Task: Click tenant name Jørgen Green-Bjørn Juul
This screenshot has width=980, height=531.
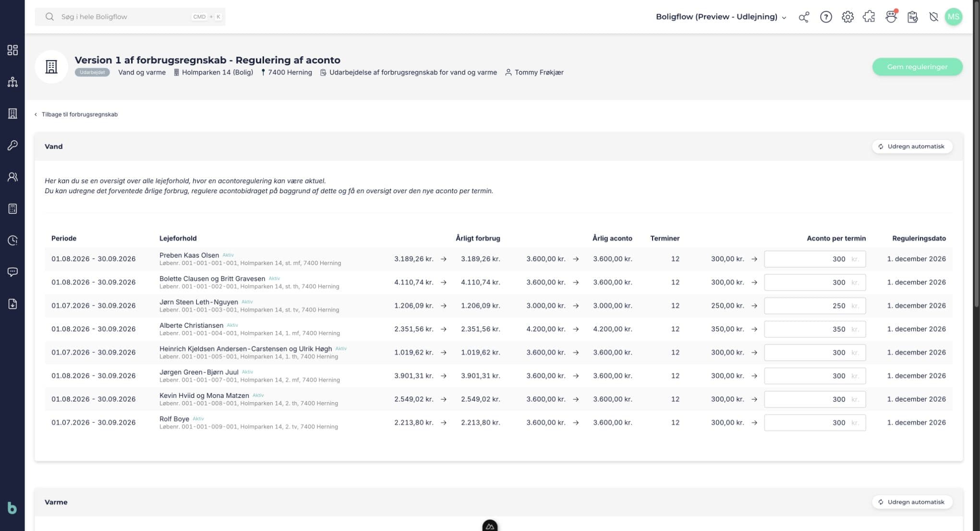Action: [x=199, y=372]
